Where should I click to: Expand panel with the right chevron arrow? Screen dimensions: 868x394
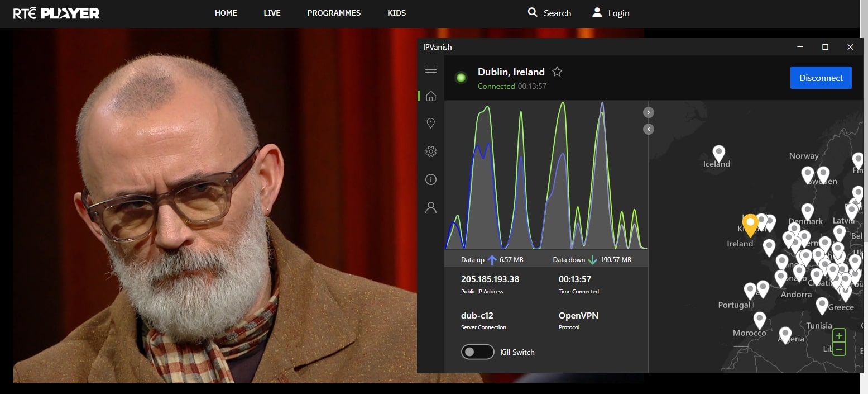coord(648,112)
